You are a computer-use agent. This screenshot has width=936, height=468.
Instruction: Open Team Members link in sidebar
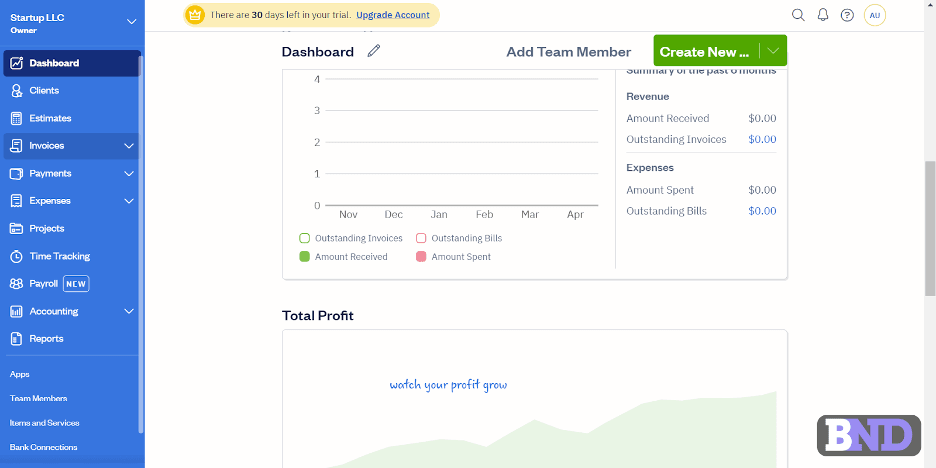tap(38, 398)
